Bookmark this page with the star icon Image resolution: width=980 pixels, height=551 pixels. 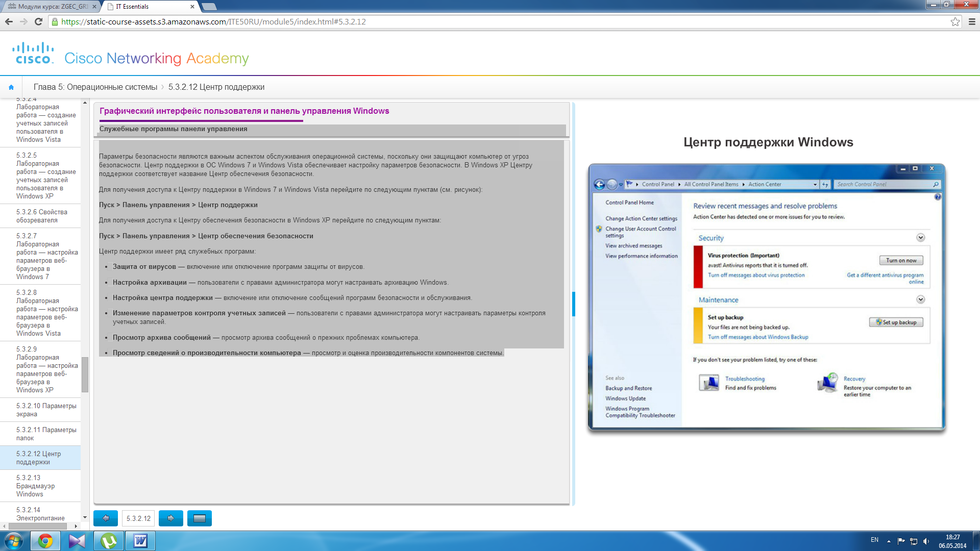955,21
